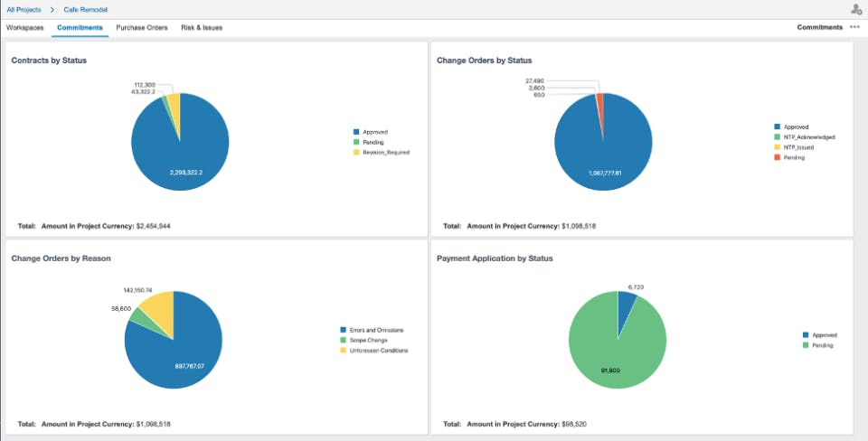Viewport: 868px width, 441px height.
Task: Click the 650 data label
Action: (539, 95)
